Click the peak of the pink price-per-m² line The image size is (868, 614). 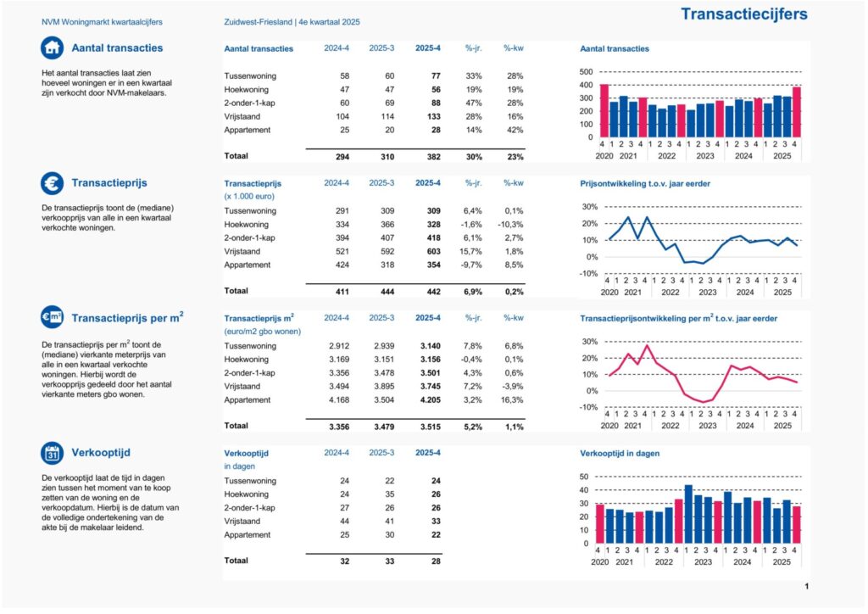pyautogui.click(x=647, y=346)
